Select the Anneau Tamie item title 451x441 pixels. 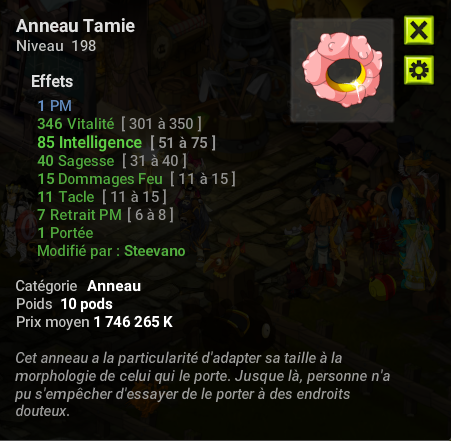tap(75, 26)
